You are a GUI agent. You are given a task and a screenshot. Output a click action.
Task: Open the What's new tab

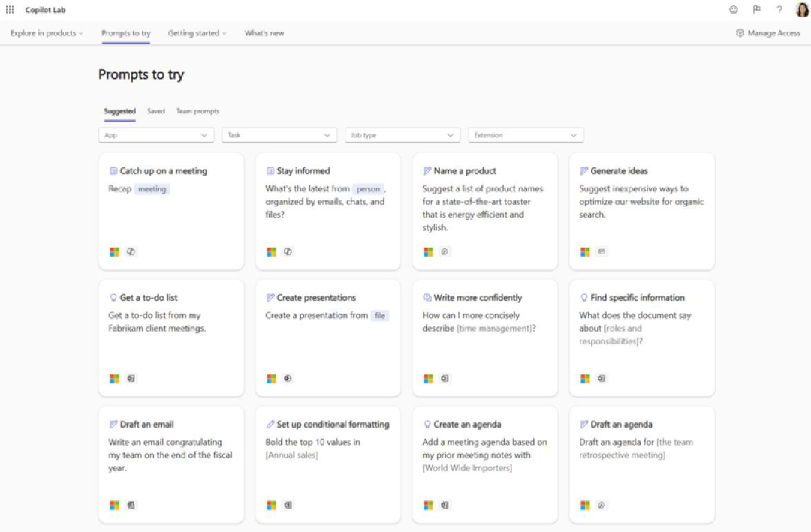tap(264, 32)
